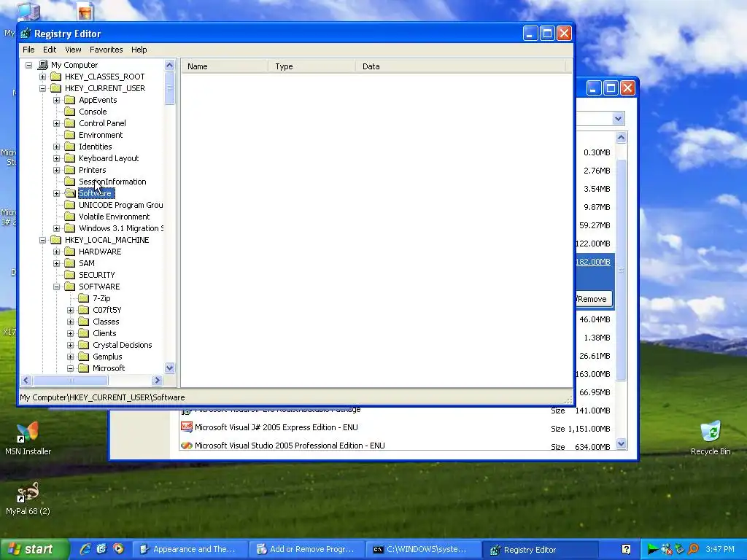
Task: Switch to Appearance and Themes taskbar button
Action: coord(190,550)
